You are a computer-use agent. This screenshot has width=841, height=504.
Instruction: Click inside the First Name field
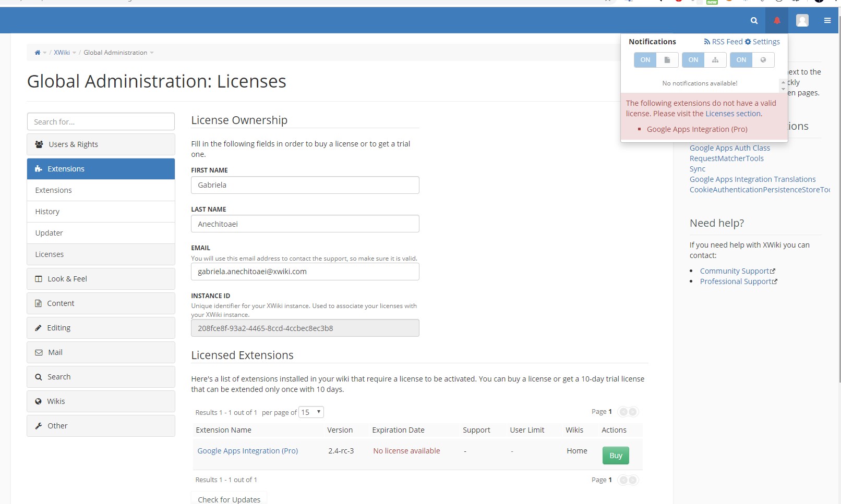click(x=305, y=185)
